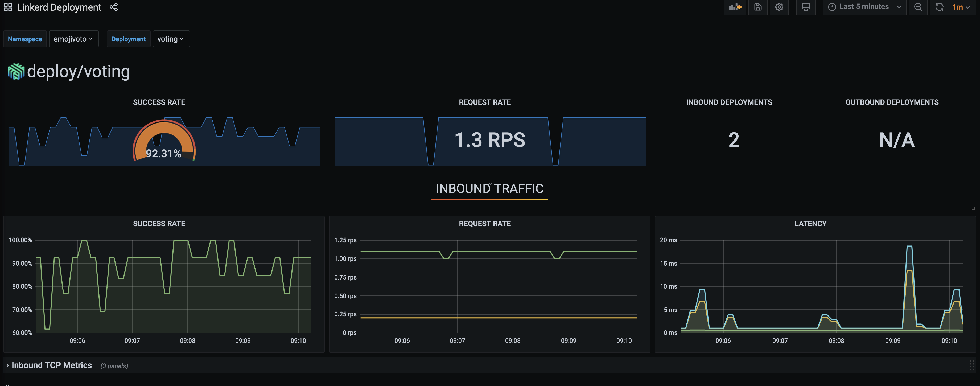
Task: Open the voting deployment dropdown
Action: tap(170, 39)
